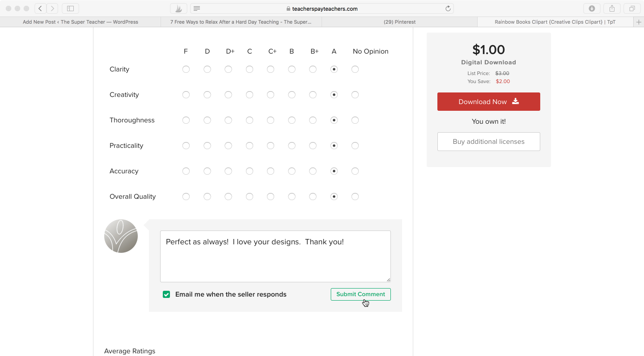644x356 pixels.
Task: Click Download Now
Action: [x=488, y=101]
